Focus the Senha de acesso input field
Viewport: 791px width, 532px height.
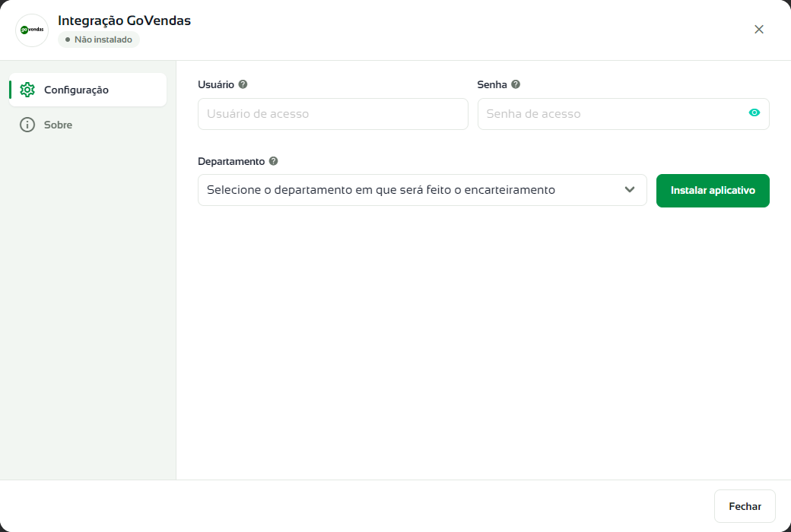click(x=624, y=114)
